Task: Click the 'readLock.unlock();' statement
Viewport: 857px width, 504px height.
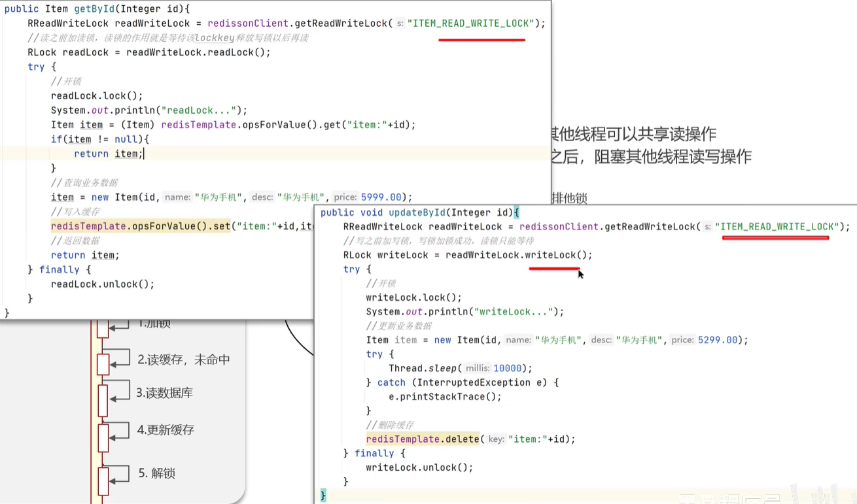Action: click(x=103, y=284)
